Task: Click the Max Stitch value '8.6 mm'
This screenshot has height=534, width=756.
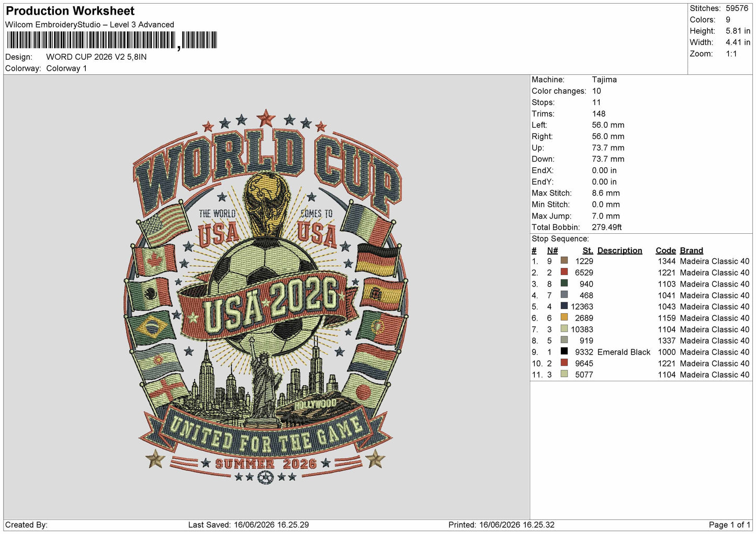Action: (x=606, y=193)
